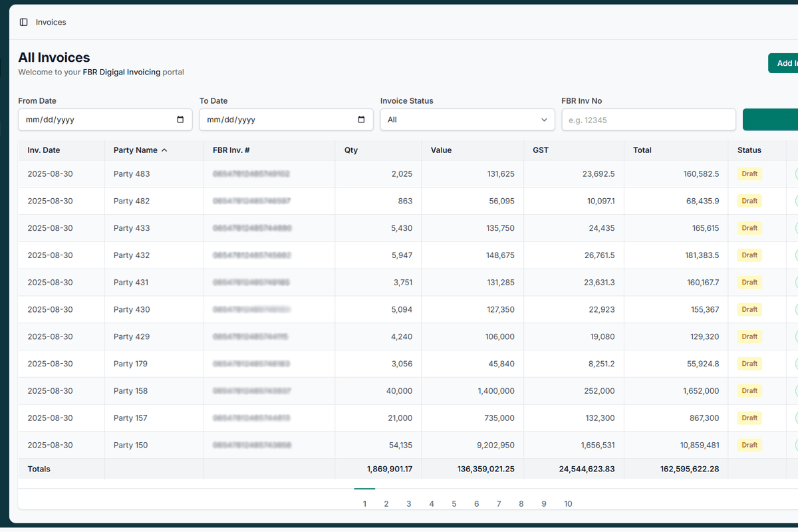Open the To Date calendar picker

click(x=361, y=120)
